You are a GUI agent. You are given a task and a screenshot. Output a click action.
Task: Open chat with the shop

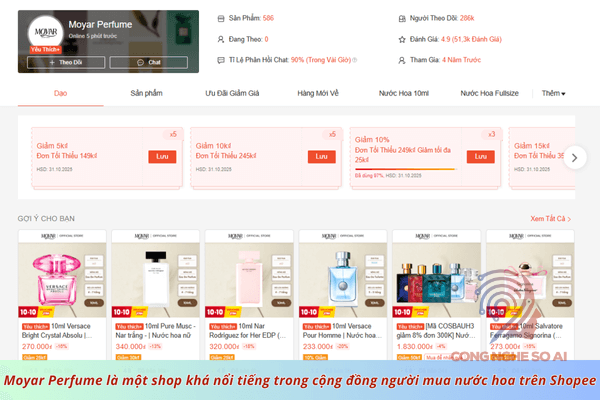pos(148,62)
